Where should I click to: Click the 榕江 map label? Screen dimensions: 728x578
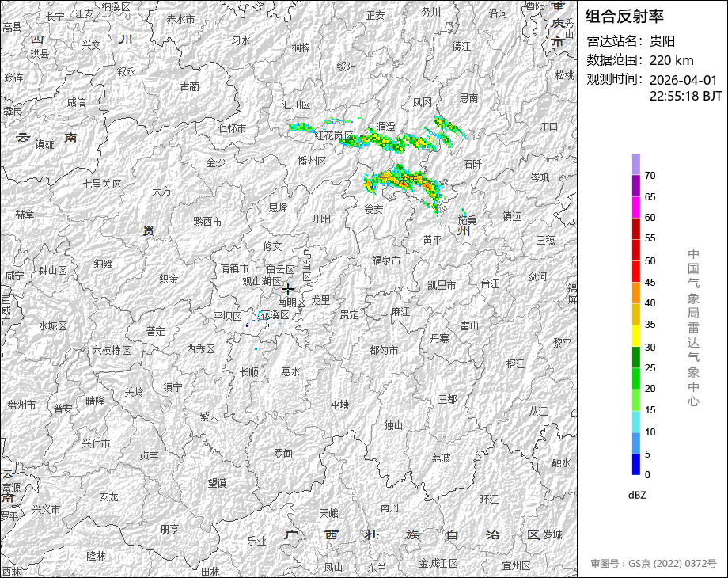(x=515, y=363)
